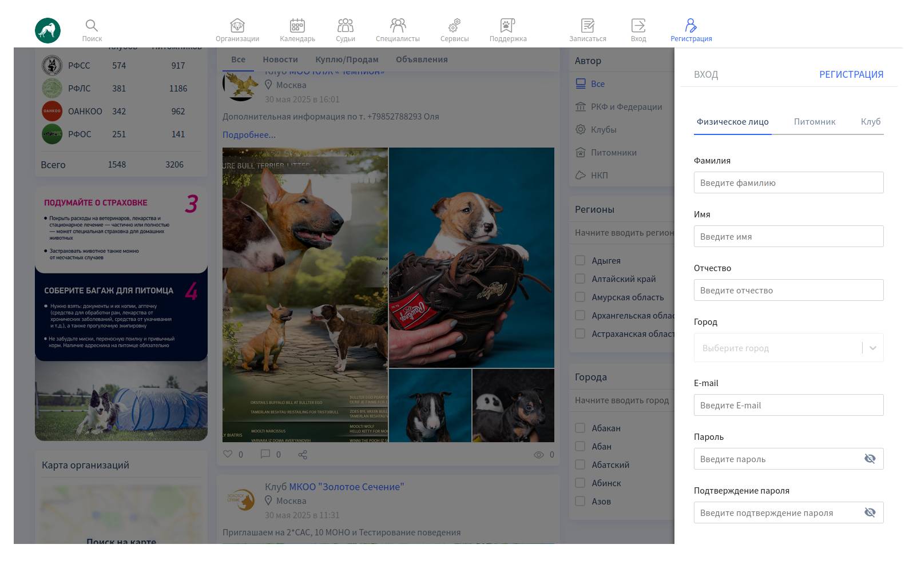
Task: Select the Физическое лицо tab
Action: coord(733,122)
